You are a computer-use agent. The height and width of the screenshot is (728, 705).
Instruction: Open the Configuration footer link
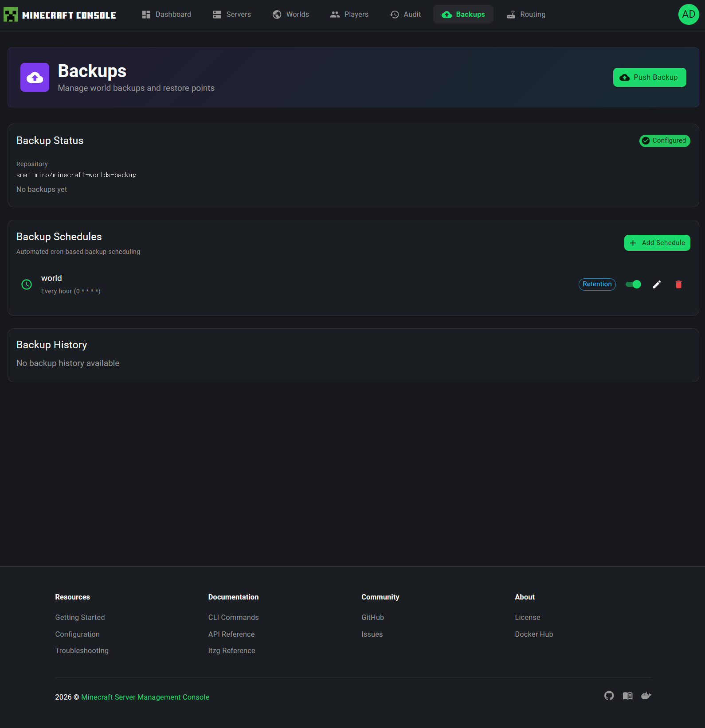coord(77,635)
